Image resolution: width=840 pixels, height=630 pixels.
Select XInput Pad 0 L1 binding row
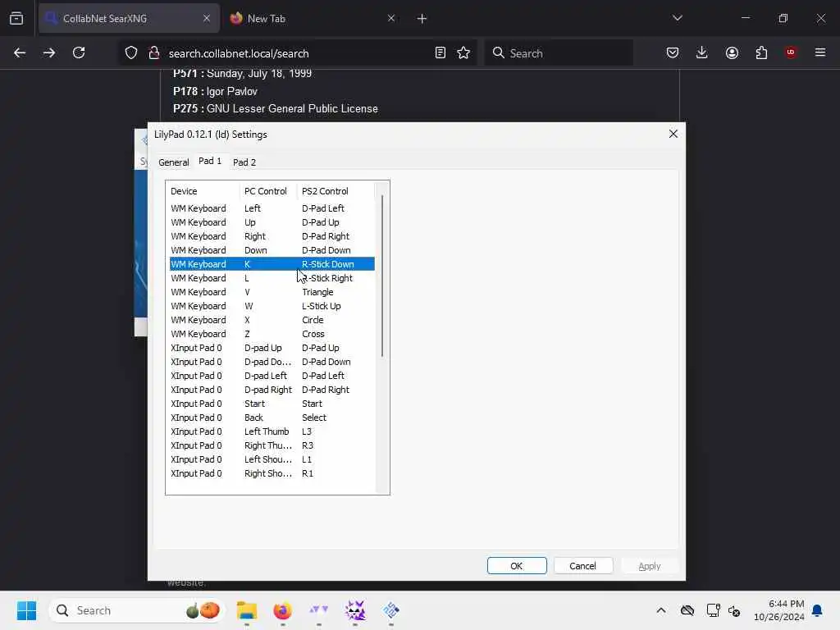click(x=272, y=459)
